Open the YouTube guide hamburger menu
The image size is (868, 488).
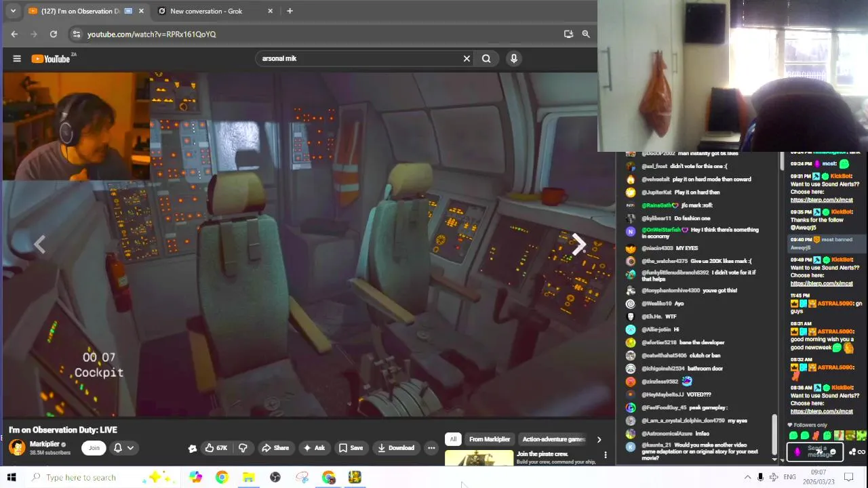point(17,59)
